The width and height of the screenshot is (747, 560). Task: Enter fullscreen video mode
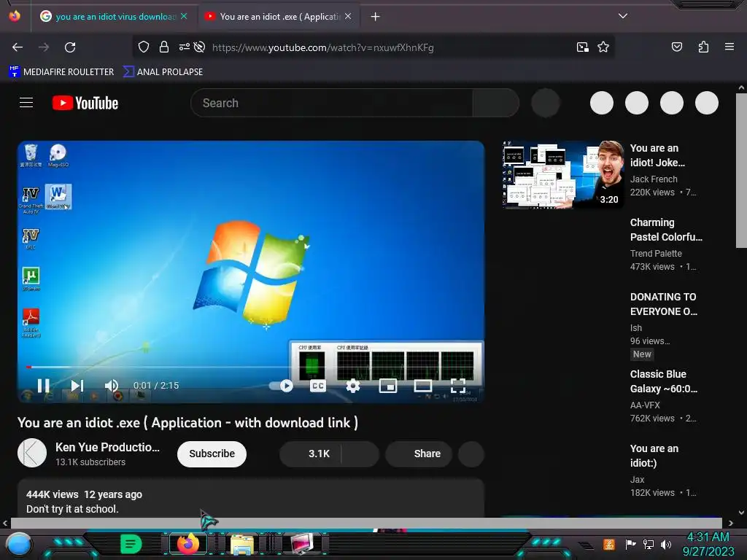point(458,386)
